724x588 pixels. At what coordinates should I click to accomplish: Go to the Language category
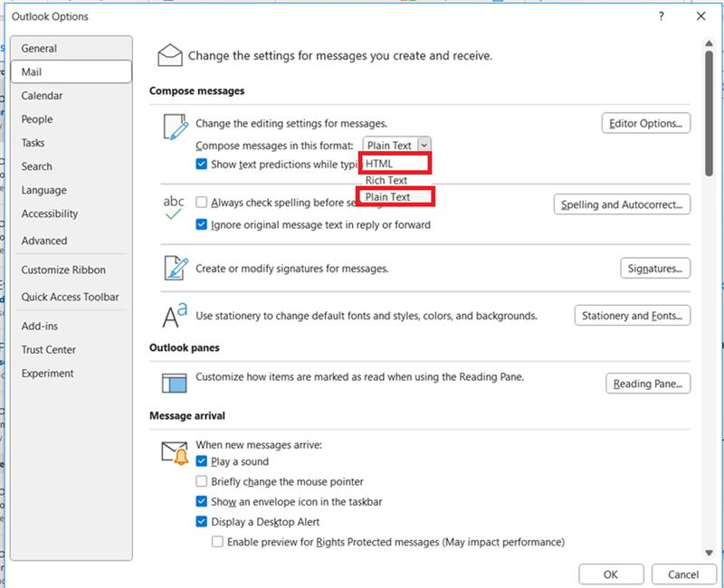[x=71, y=190]
